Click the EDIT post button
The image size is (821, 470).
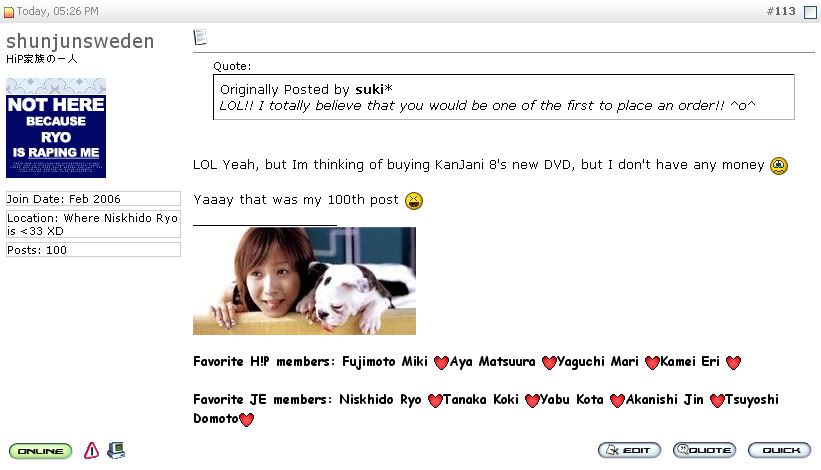click(x=629, y=450)
